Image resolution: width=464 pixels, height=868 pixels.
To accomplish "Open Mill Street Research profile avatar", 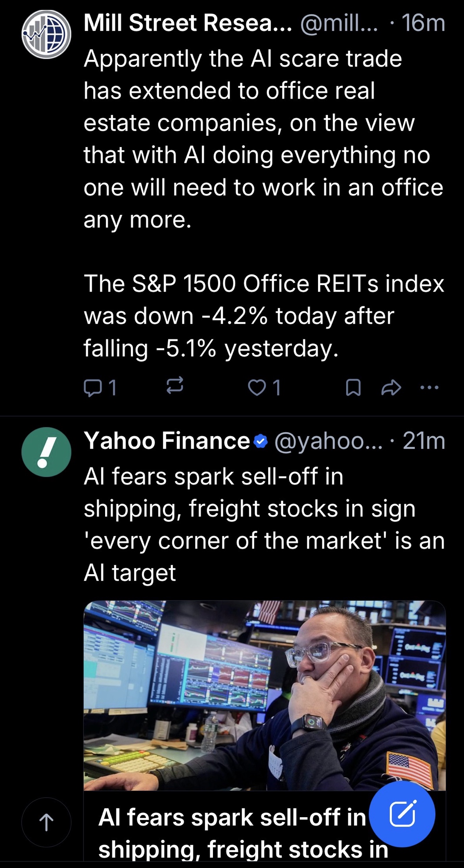I will click(46, 34).
